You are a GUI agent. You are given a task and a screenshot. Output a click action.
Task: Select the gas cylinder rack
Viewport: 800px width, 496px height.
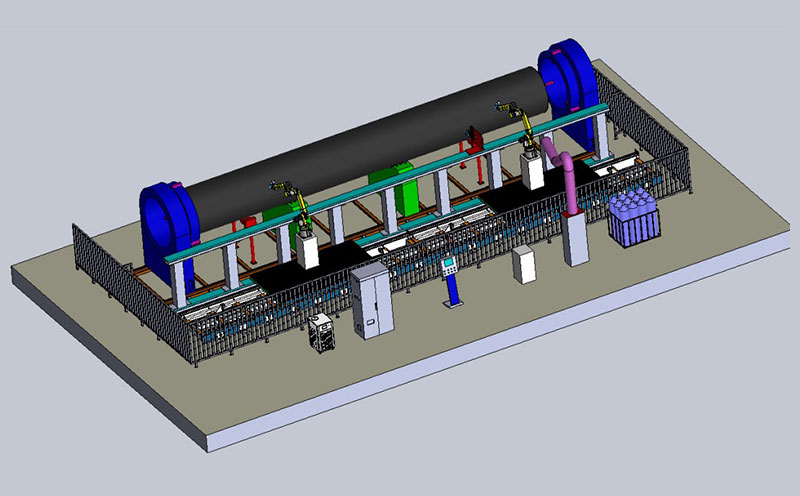pos(636,219)
